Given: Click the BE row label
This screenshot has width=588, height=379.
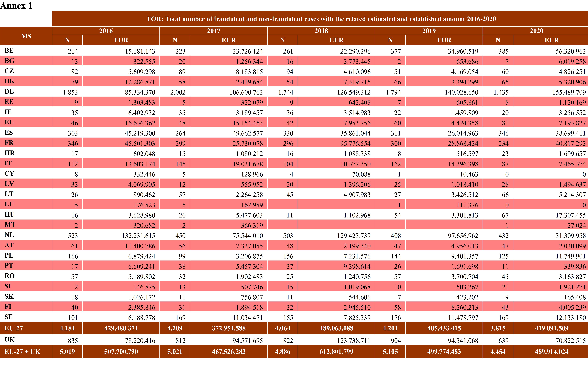Looking at the screenshot, I should pyautogui.click(x=9, y=50).
